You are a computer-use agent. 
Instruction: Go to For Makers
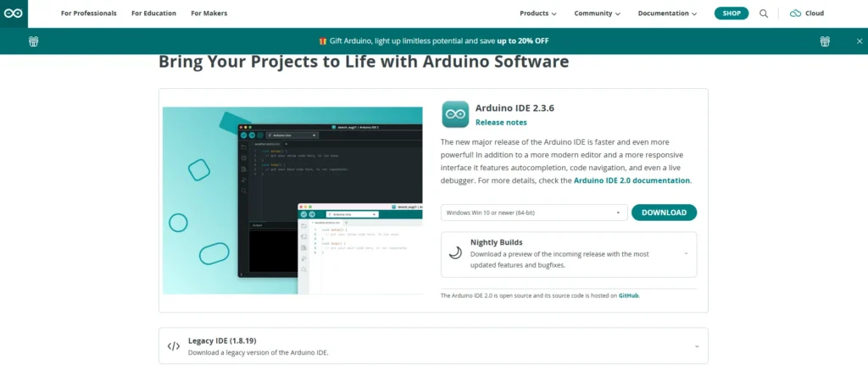[209, 14]
